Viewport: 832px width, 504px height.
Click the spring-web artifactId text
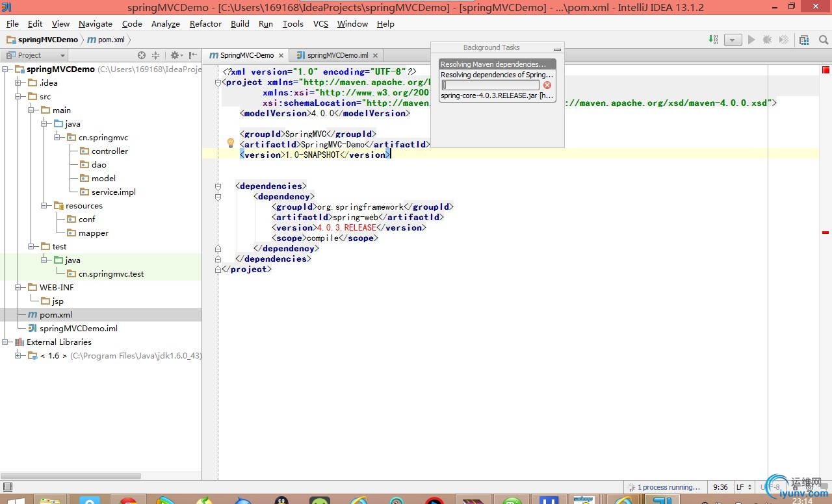coord(354,217)
